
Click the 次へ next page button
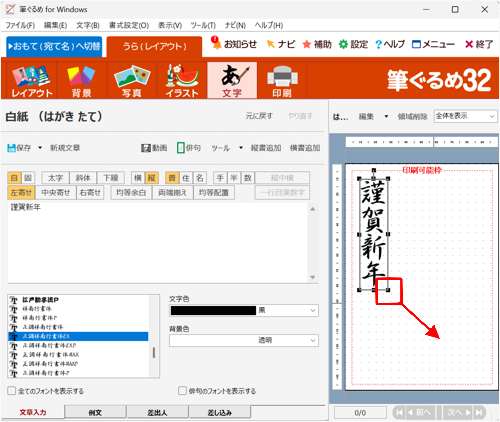tap(458, 413)
